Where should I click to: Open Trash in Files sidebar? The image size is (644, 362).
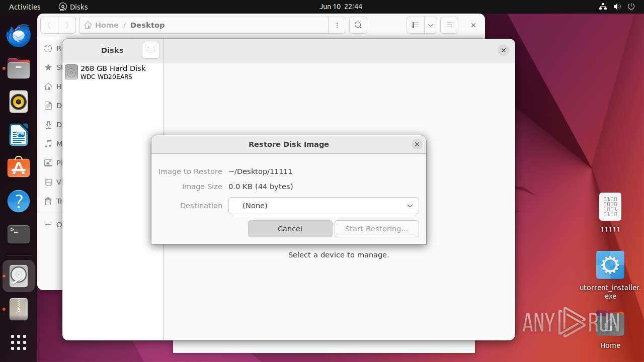pyautogui.click(x=52, y=201)
